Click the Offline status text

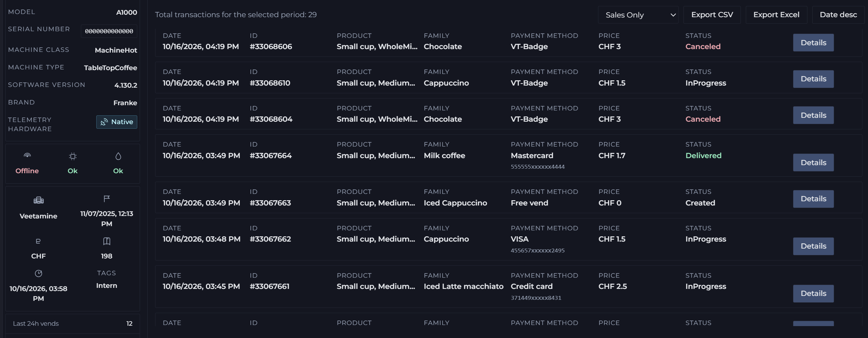[27, 171]
